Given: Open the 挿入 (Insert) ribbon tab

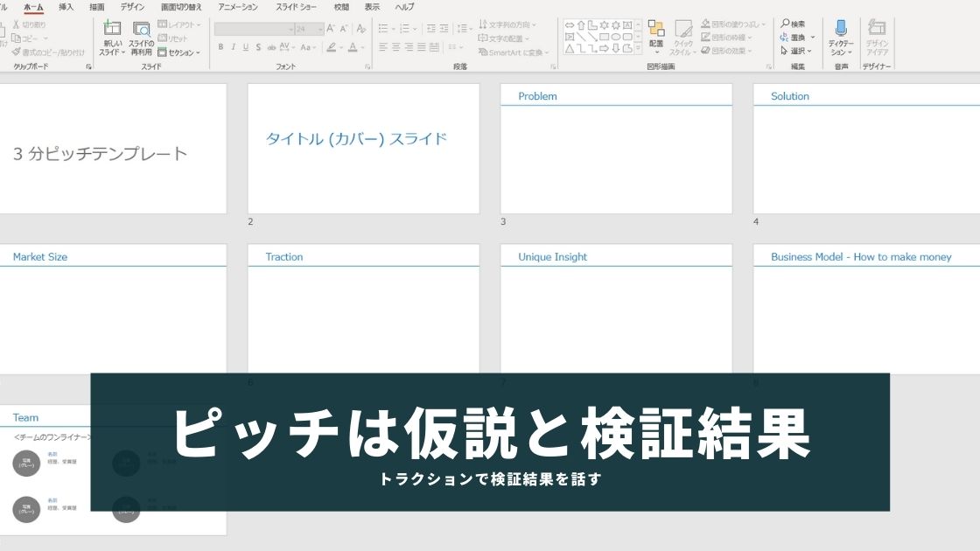Looking at the screenshot, I should (x=66, y=7).
